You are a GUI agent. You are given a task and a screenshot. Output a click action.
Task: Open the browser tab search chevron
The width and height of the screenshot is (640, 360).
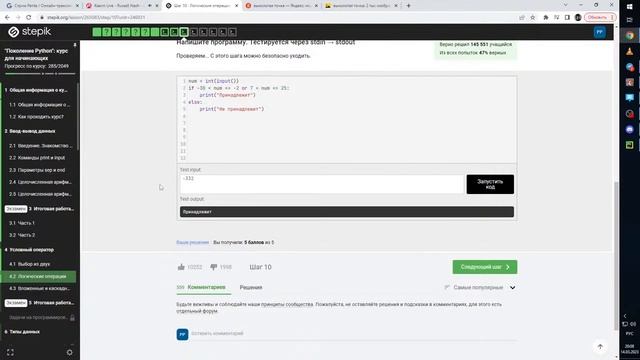565,5
